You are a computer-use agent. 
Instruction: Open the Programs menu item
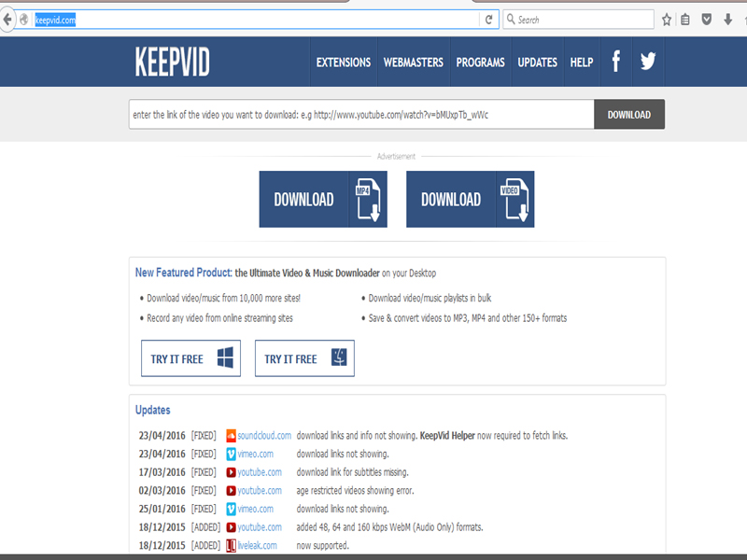click(480, 63)
